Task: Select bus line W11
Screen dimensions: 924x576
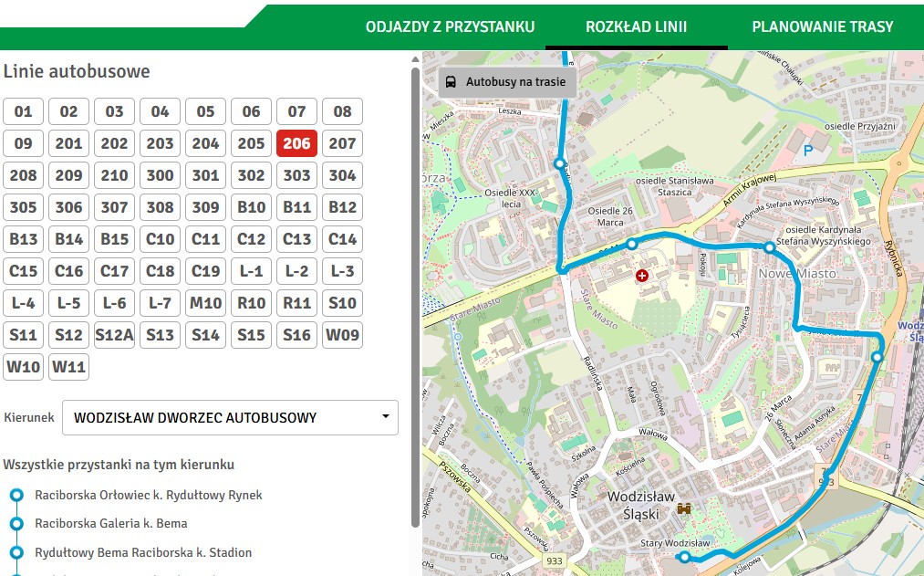Action: click(68, 367)
